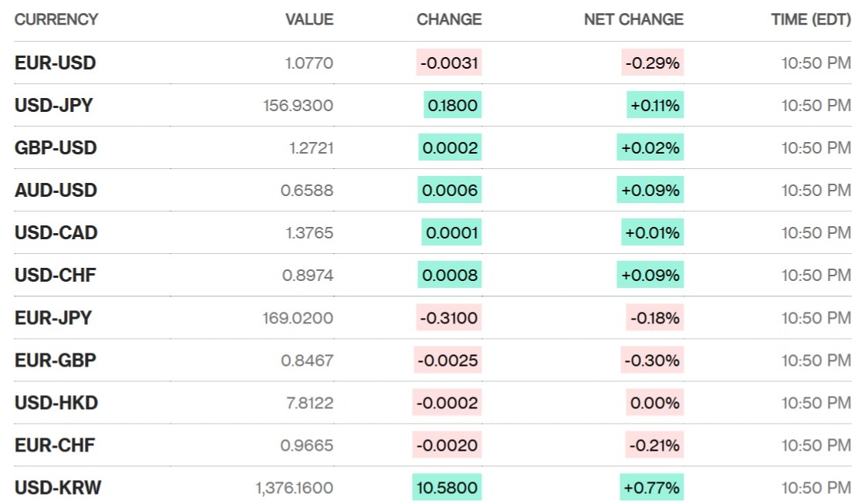868x504 pixels.
Task: Sort by the VALUE column header
Action: pyautogui.click(x=309, y=19)
